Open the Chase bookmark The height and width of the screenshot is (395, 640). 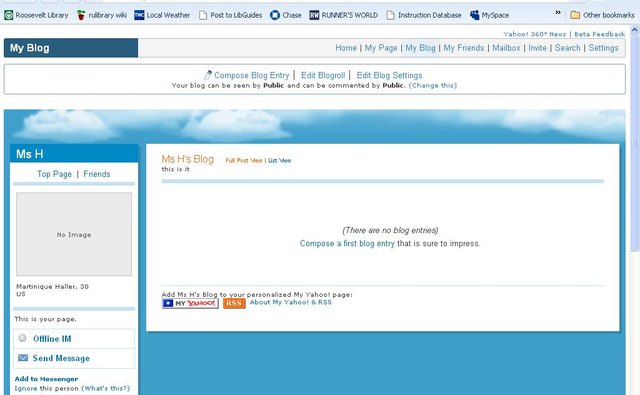point(286,15)
